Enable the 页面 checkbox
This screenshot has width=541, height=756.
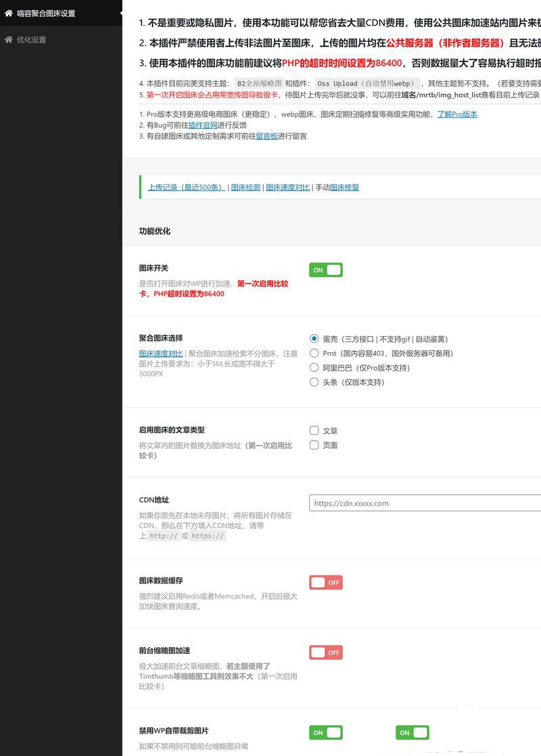[x=314, y=445]
